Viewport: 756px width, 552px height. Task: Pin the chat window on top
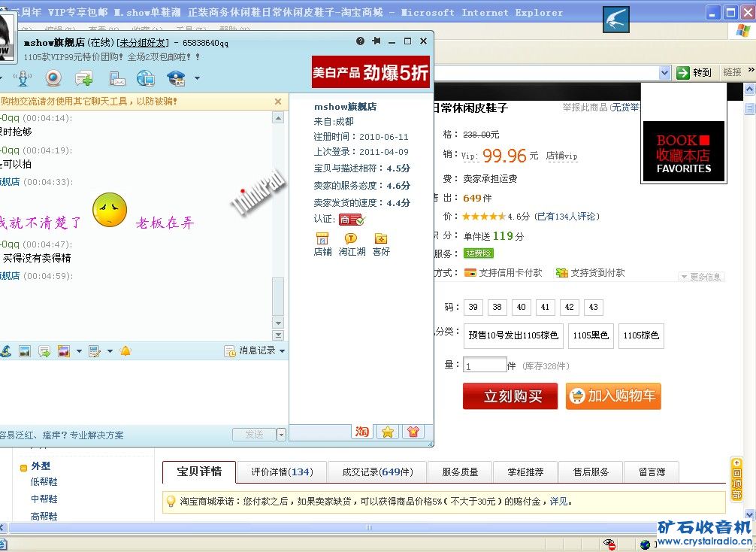pos(376,41)
